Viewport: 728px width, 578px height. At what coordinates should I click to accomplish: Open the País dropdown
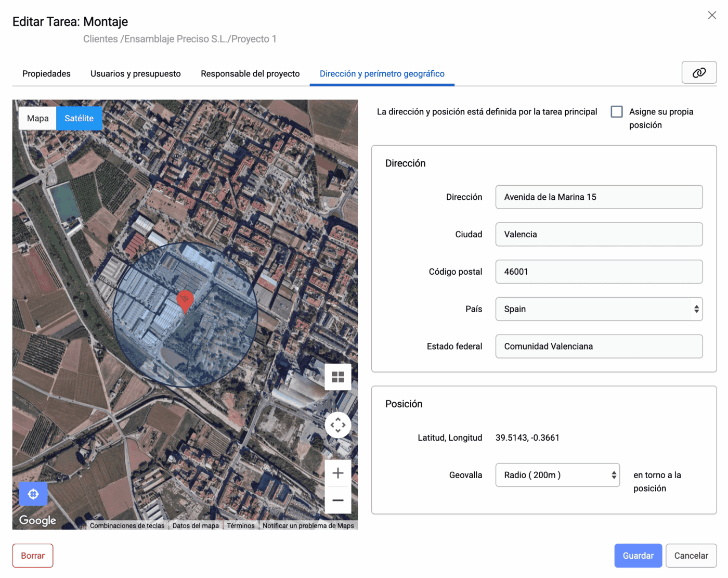[x=599, y=309]
